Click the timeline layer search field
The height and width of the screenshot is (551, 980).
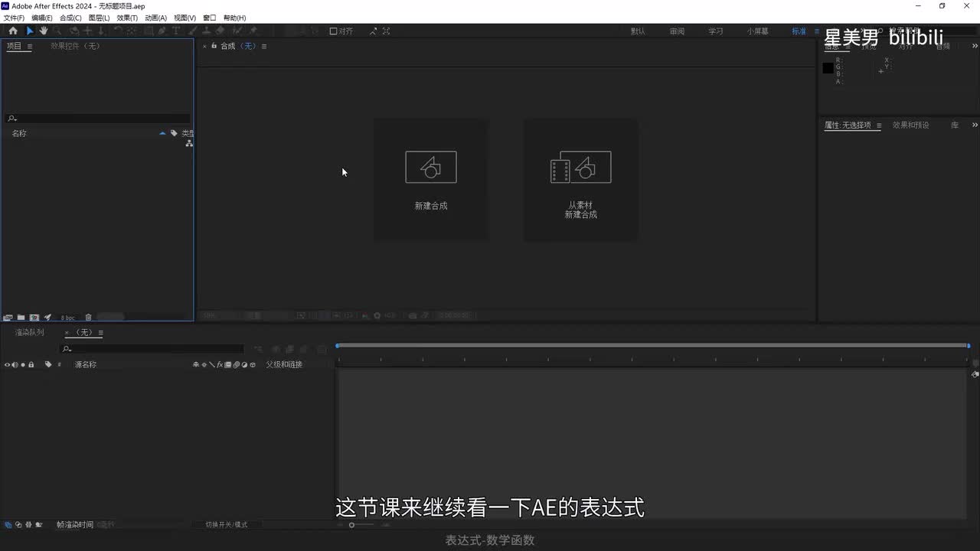pyautogui.click(x=153, y=349)
